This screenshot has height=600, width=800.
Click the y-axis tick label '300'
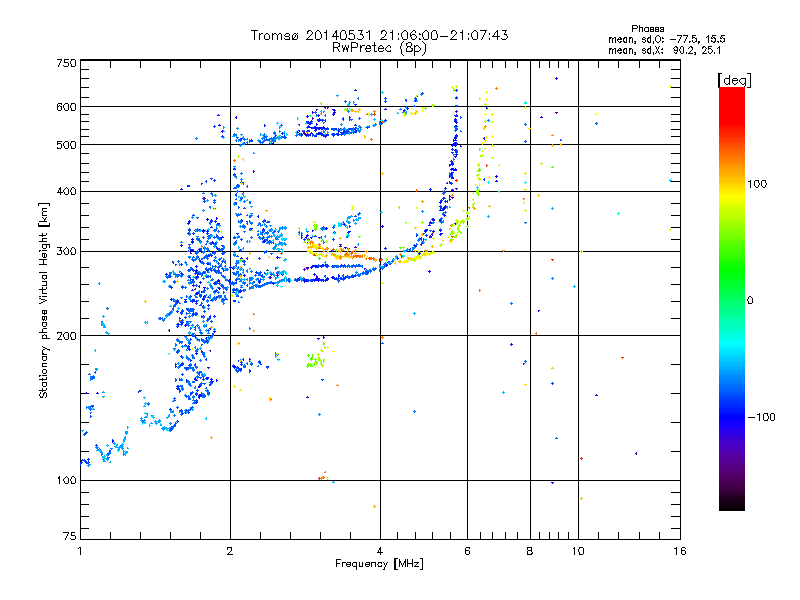point(66,252)
